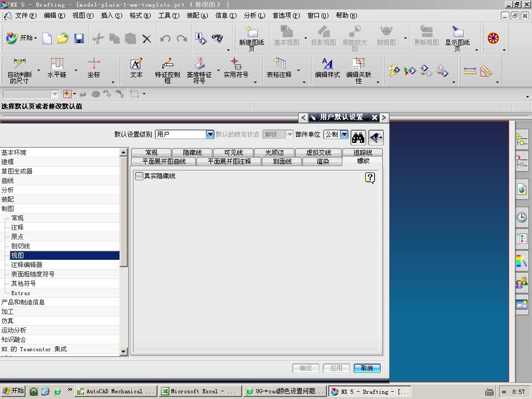Viewport: 532px width, 399px height.
Task: Click the measure ruler icon in toolbar
Action: tap(470, 71)
